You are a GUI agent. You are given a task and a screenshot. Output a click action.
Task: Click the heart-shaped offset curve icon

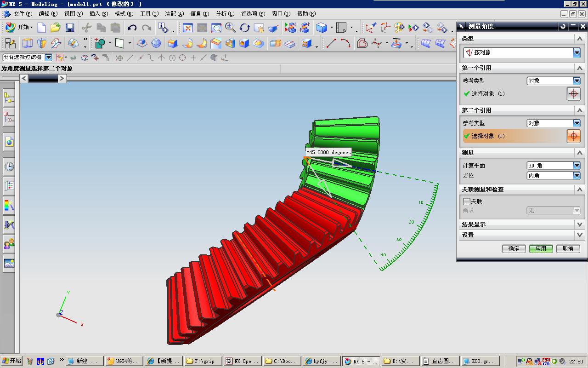[x=362, y=44]
